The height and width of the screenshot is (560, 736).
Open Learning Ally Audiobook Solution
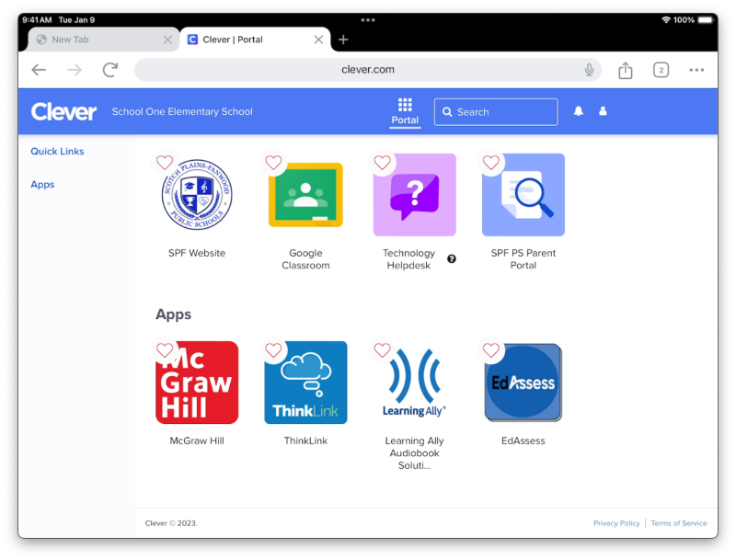coord(414,383)
